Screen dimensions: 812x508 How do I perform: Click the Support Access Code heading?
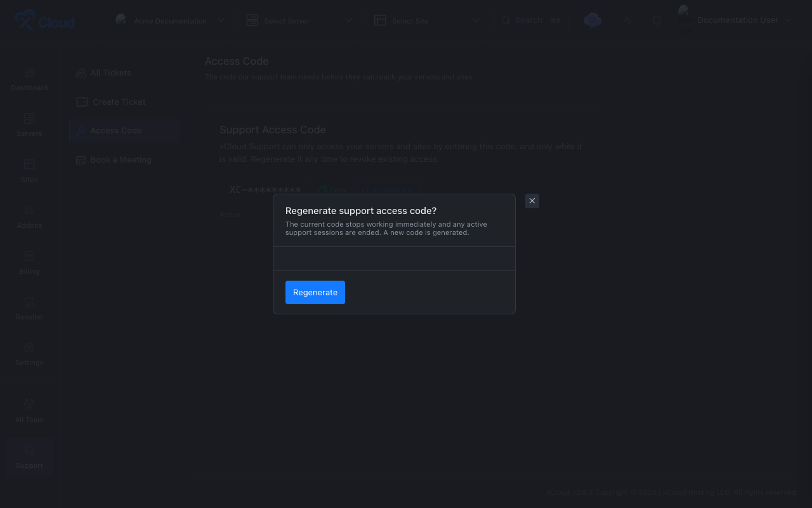(273, 130)
